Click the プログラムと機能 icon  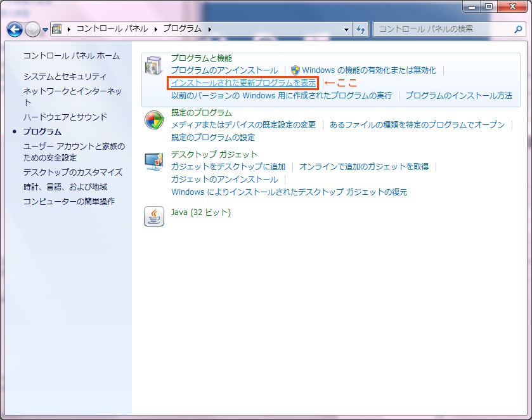point(154,65)
